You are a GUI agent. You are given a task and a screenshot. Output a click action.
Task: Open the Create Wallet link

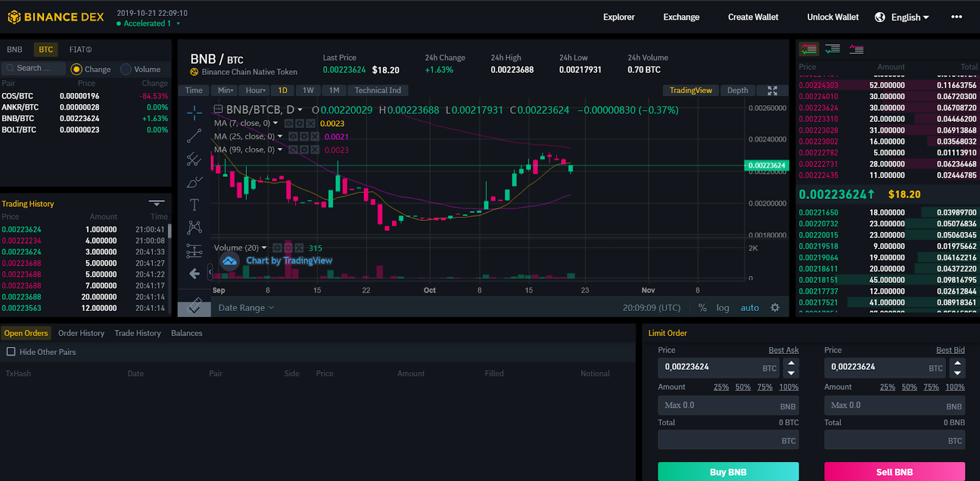[x=753, y=17]
